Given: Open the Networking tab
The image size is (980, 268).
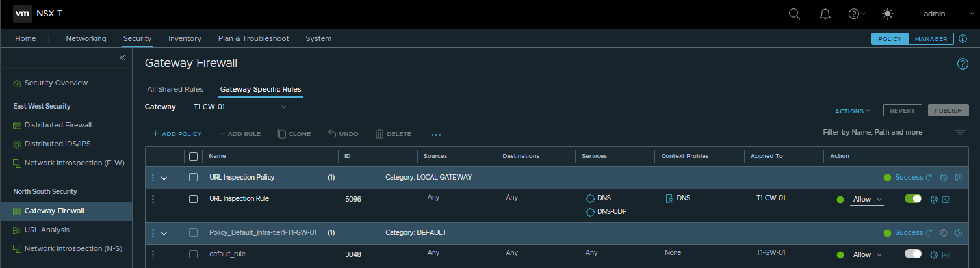Looking at the screenshot, I should 86,38.
